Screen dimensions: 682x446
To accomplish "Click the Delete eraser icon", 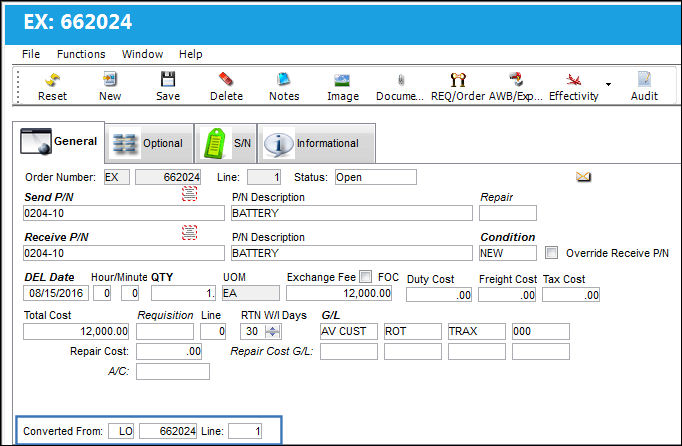I will (226, 80).
